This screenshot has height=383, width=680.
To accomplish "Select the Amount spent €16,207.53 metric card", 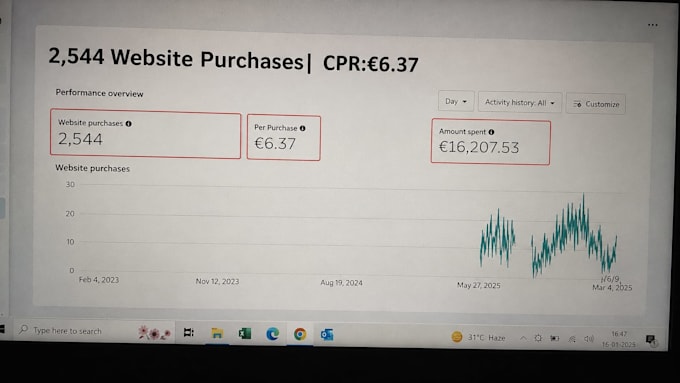I will [490, 142].
